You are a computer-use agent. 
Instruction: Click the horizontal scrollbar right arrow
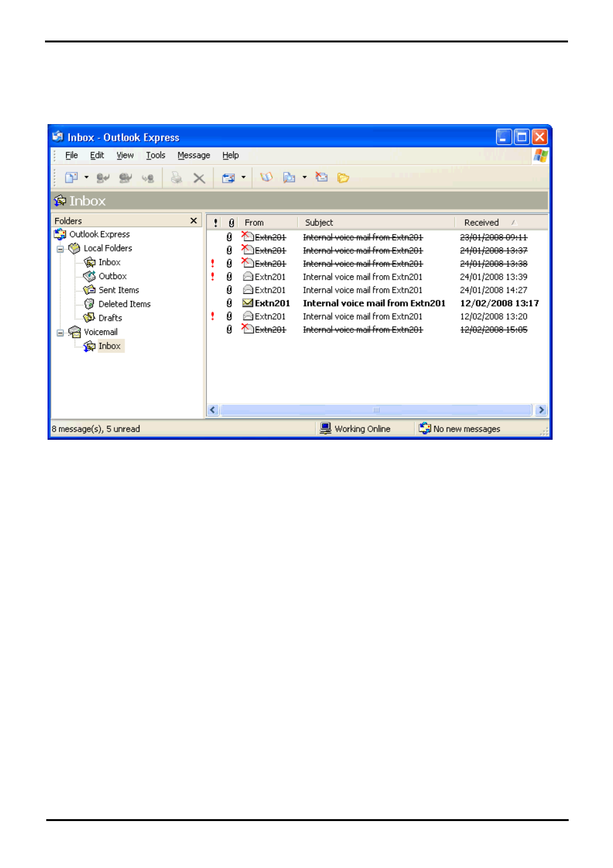(x=541, y=410)
